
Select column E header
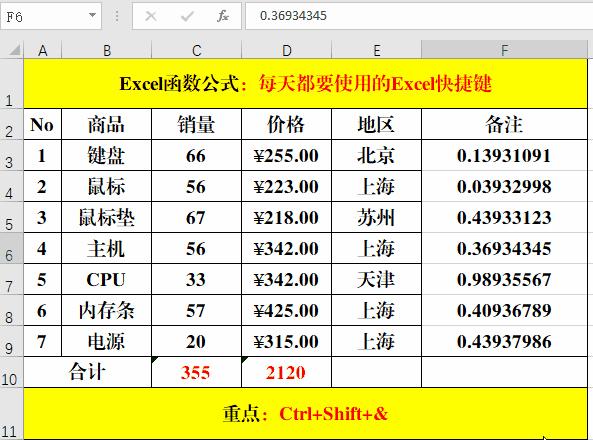(376, 50)
